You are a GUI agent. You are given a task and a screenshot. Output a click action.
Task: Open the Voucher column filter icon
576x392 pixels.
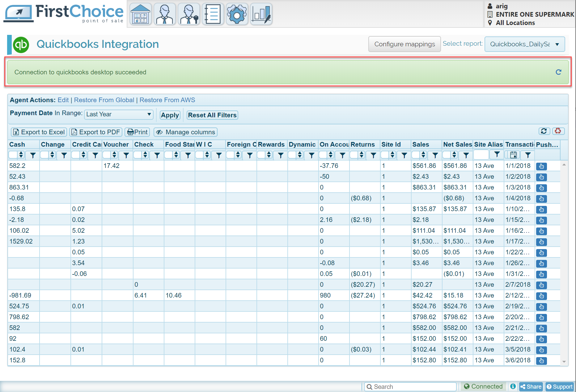pos(126,155)
